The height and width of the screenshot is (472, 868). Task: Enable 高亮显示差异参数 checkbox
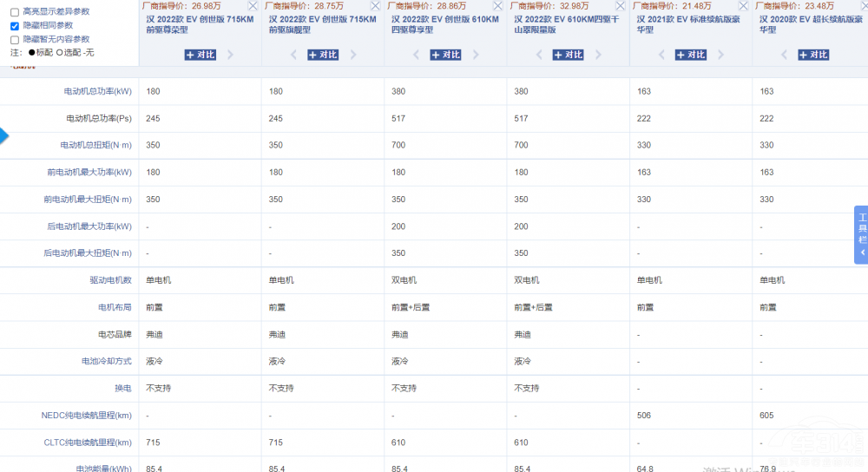point(15,12)
